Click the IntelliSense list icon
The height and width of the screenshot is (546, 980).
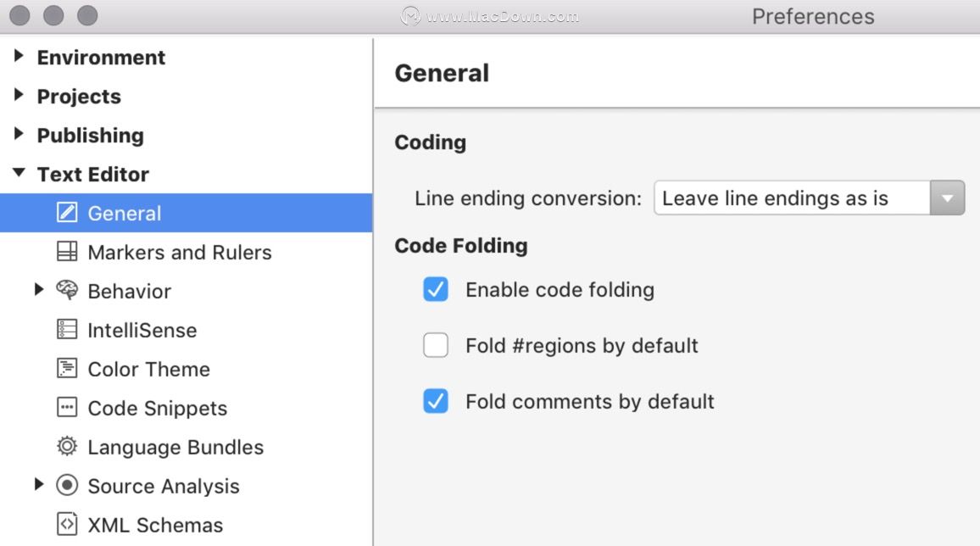(67, 329)
